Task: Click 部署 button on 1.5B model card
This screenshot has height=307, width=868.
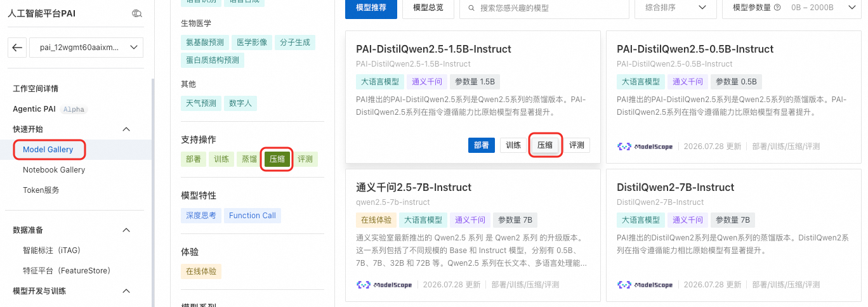Action: (x=482, y=145)
